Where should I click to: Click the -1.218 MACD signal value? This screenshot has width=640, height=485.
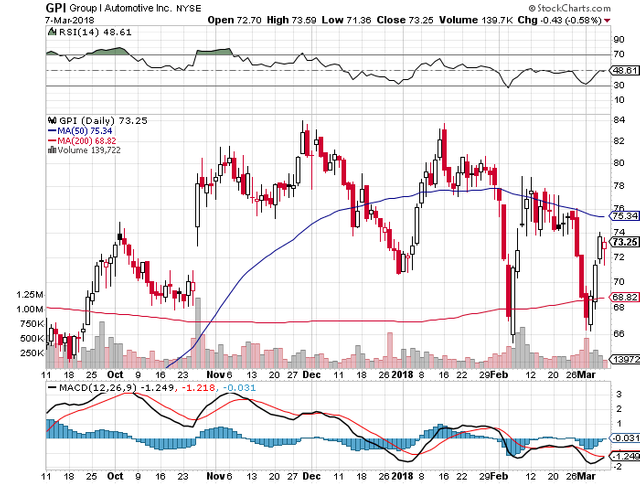[198, 387]
